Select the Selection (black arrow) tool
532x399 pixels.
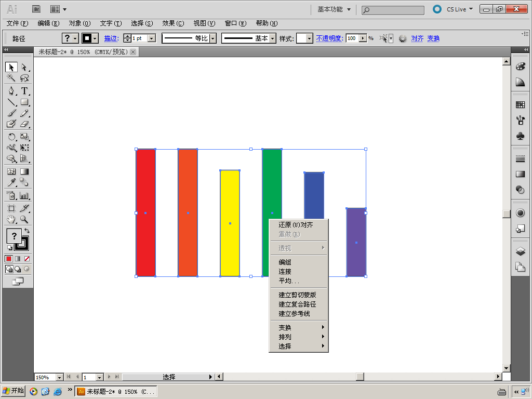[x=11, y=67]
